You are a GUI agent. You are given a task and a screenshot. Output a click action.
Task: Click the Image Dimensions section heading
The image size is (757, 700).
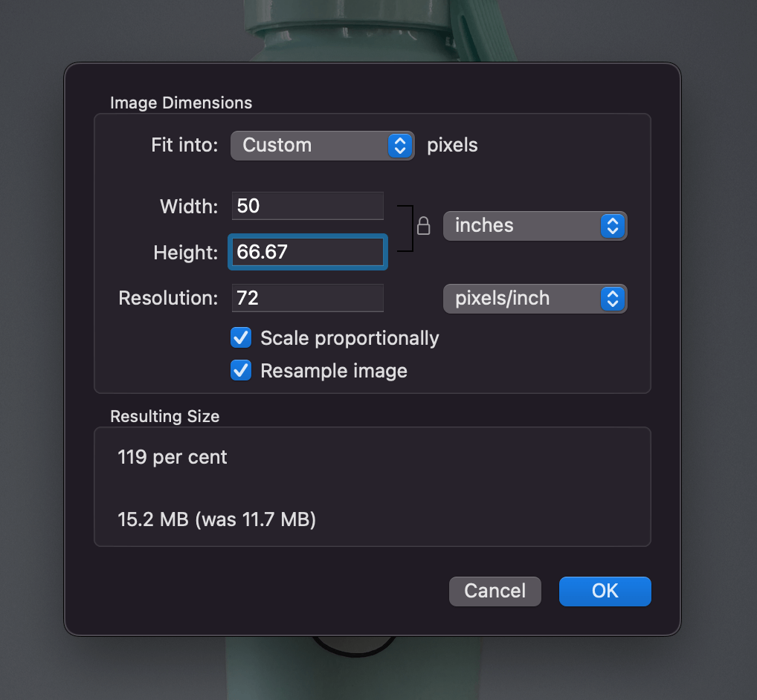pyautogui.click(x=181, y=103)
